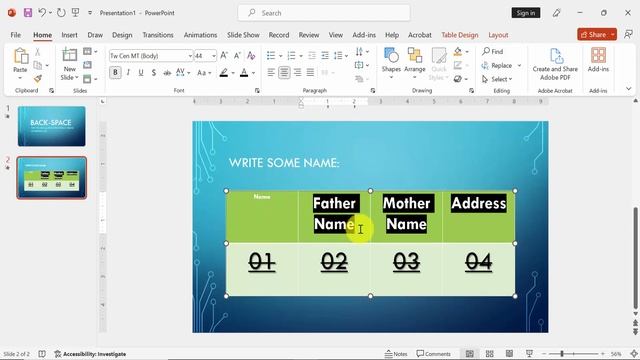
Task: Cut selection with scissors icon
Action: [x=38, y=52]
